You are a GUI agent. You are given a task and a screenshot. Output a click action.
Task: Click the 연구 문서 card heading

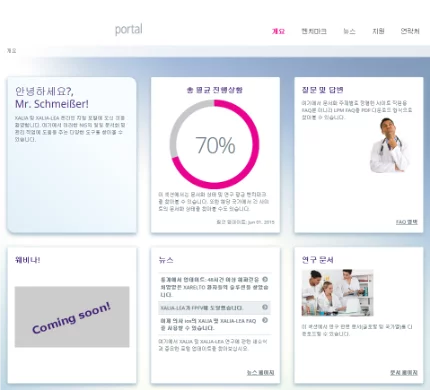[x=318, y=260]
